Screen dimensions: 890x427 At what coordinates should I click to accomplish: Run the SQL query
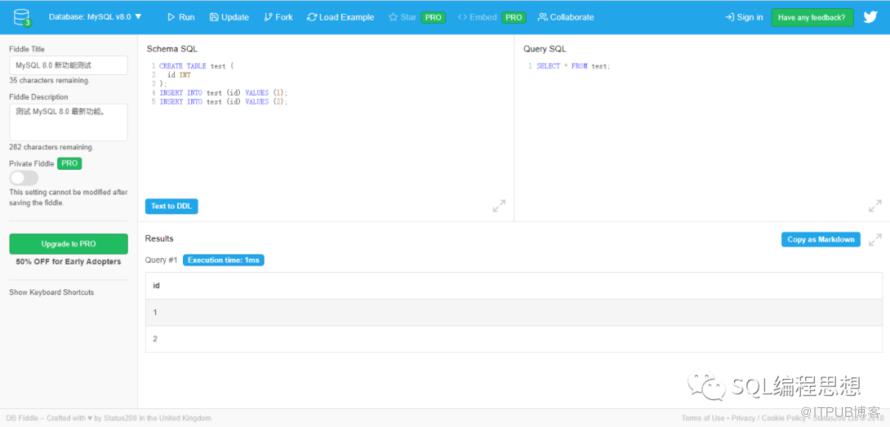pos(181,17)
